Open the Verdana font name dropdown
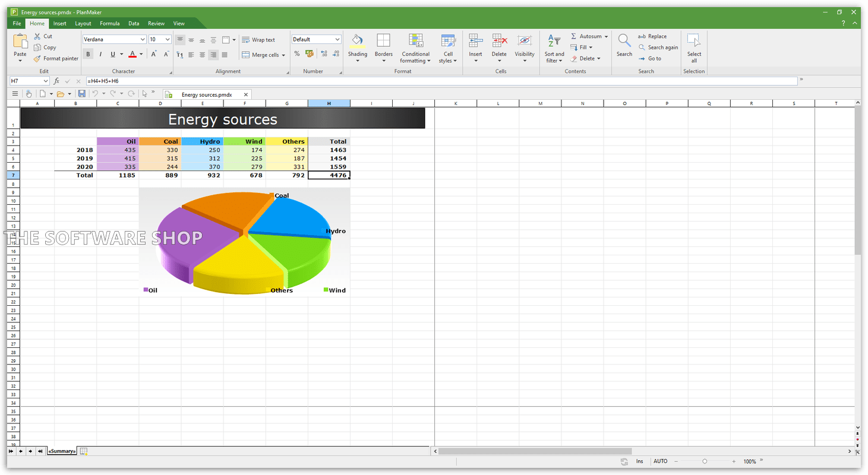The width and height of the screenshot is (868, 475). [x=143, y=39]
